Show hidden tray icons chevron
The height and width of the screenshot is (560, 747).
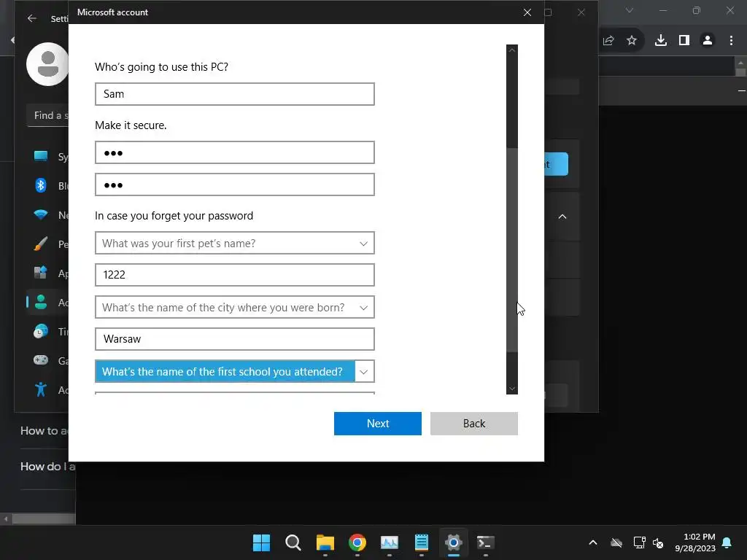(x=593, y=542)
